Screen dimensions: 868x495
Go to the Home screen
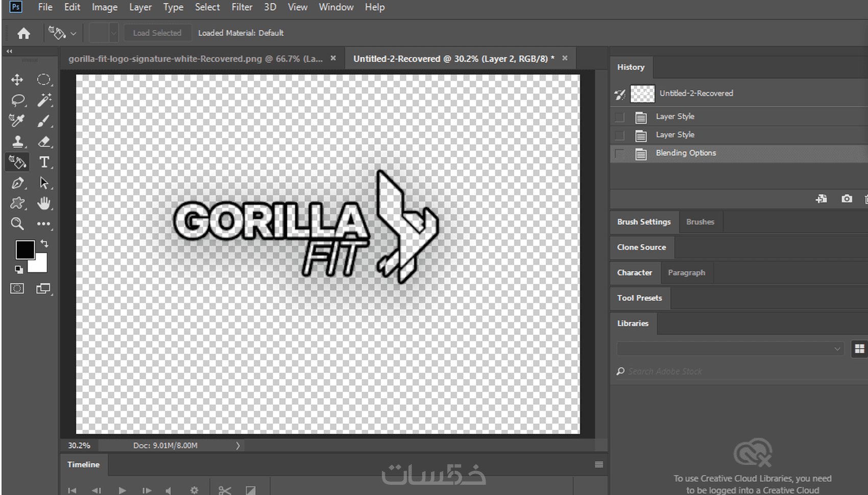coord(23,34)
